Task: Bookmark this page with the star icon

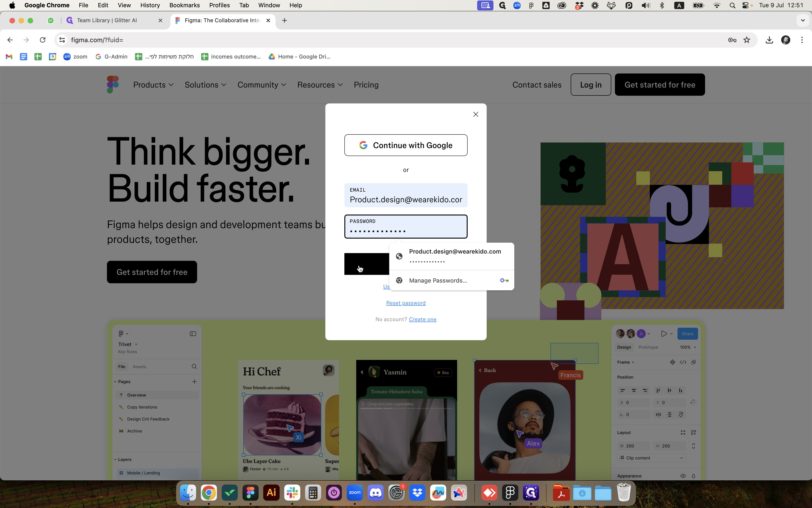Action: (x=747, y=40)
